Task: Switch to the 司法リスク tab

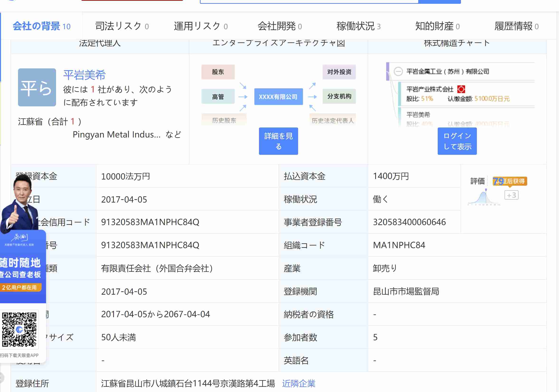Action: (122, 26)
